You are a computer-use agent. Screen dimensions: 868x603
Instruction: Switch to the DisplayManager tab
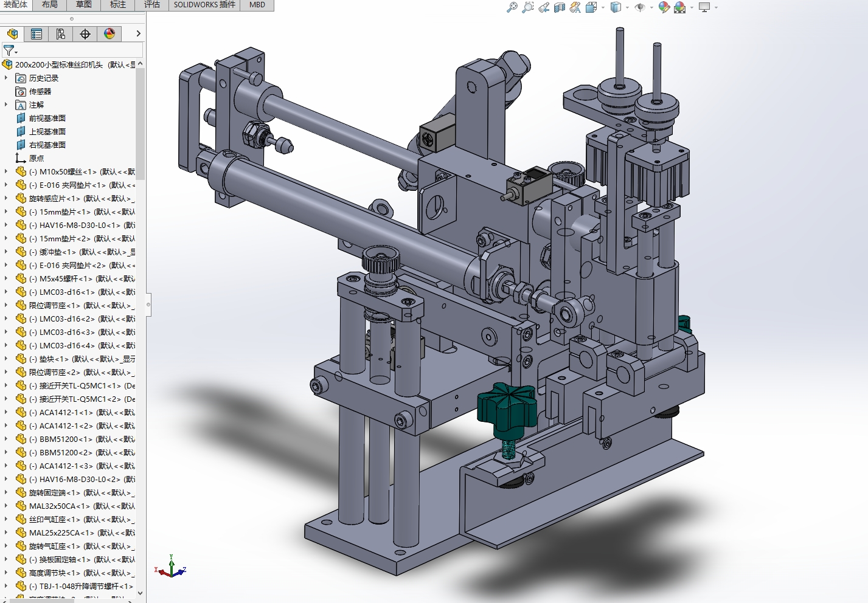coord(109,34)
